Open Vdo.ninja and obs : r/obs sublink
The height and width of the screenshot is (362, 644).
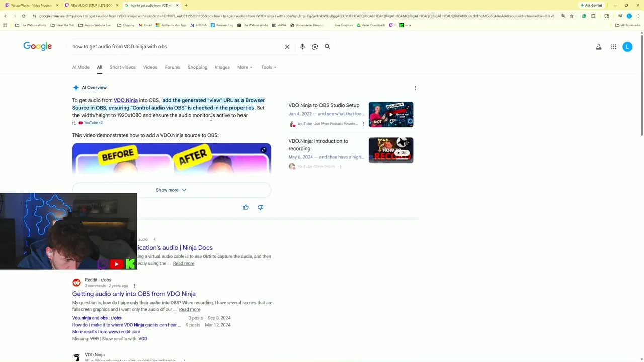tap(97, 318)
